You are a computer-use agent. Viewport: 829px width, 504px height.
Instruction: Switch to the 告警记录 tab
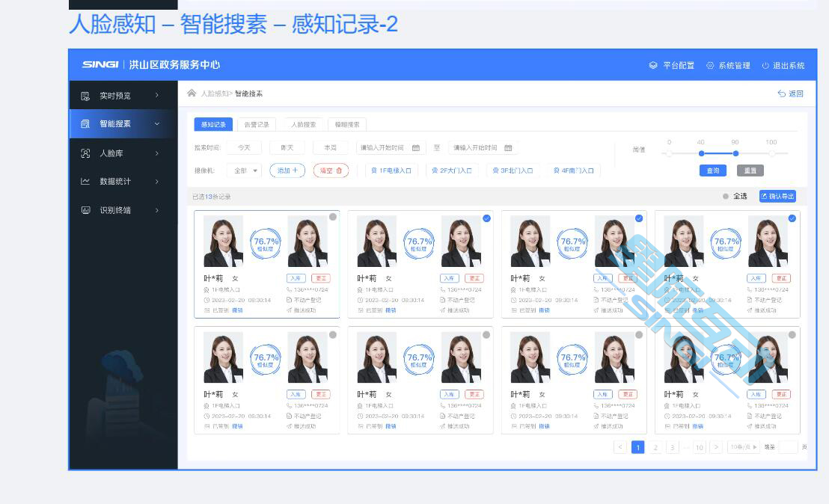coord(257,124)
